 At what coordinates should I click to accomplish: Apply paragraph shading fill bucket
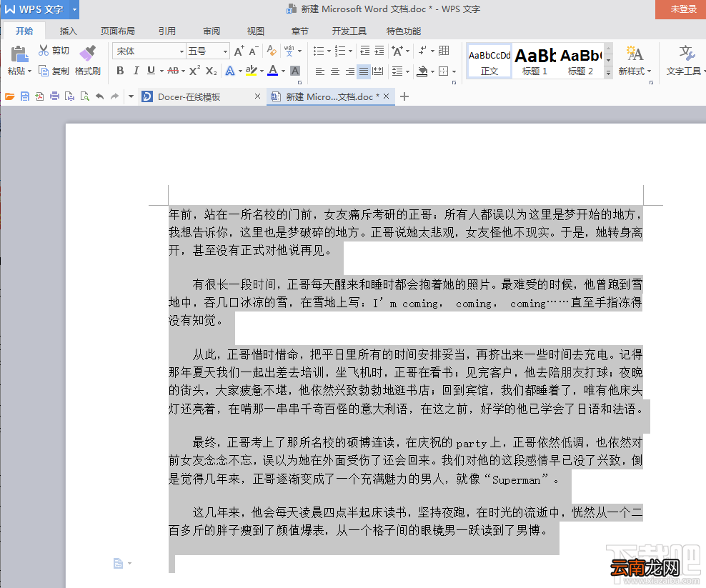click(422, 71)
